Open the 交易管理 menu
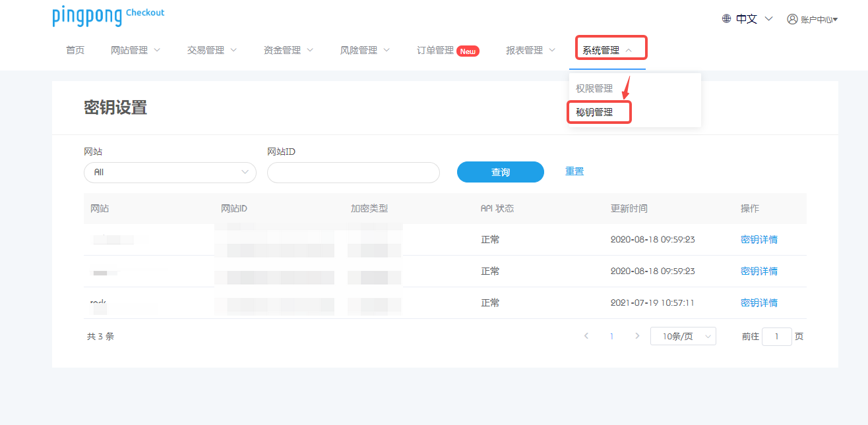The image size is (868, 425). 212,50
